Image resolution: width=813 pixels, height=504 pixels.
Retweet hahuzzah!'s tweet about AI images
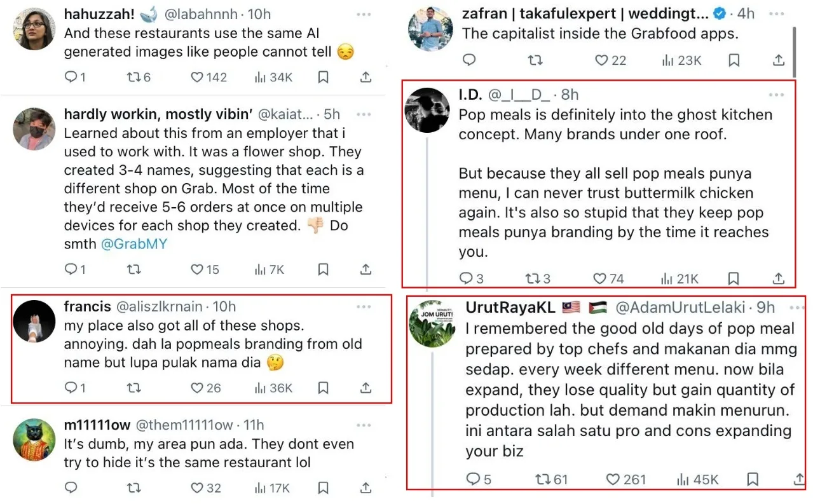click(x=133, y=77)
